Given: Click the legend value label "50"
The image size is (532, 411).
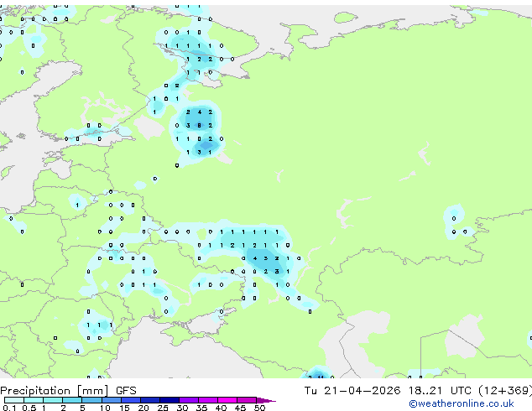Looking at the screenshot, I should pos(259,408).
